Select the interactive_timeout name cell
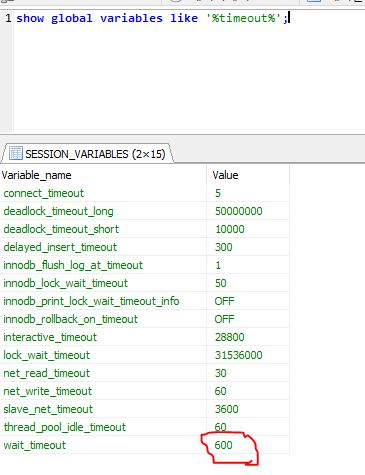Screen dimensions: 365x475 pyautogui.click(x=103, y=337)
